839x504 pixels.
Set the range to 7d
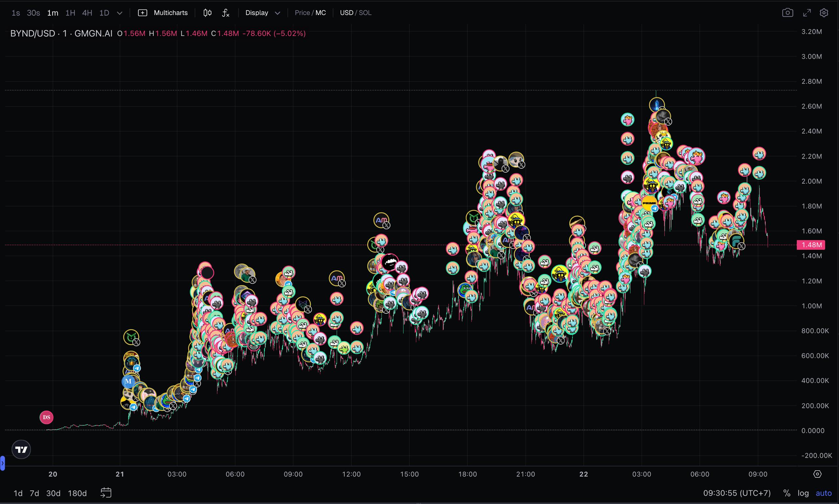click(34, 493)
